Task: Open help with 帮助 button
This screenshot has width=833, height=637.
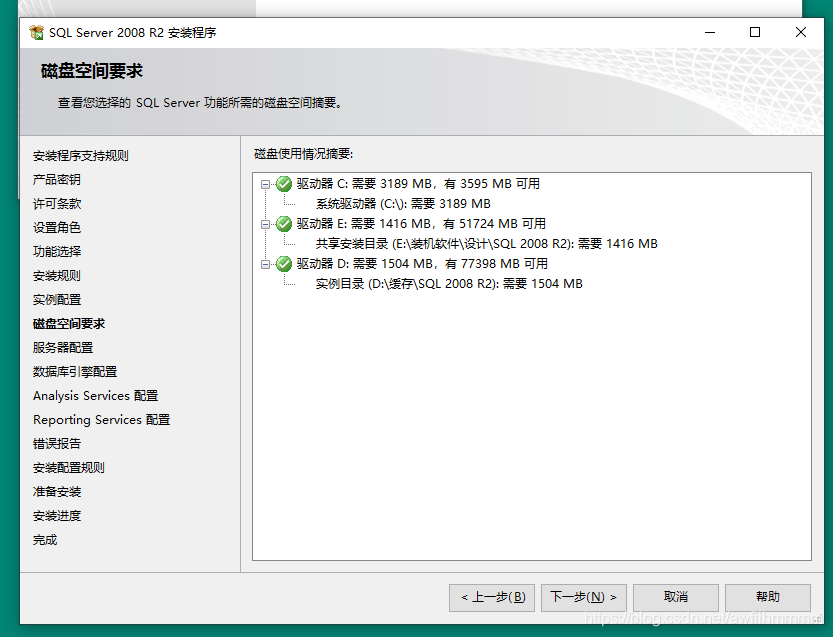Action: [768, 598]
